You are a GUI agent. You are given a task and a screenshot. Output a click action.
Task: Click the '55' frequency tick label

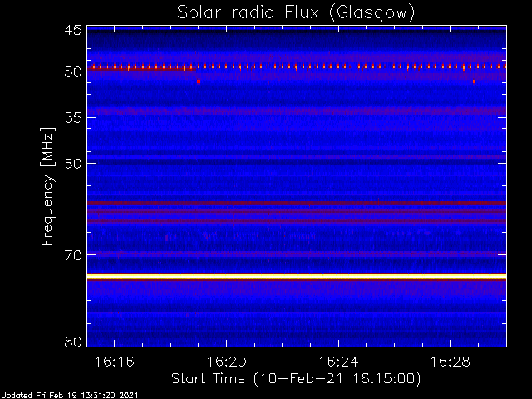tap(73, 118)
